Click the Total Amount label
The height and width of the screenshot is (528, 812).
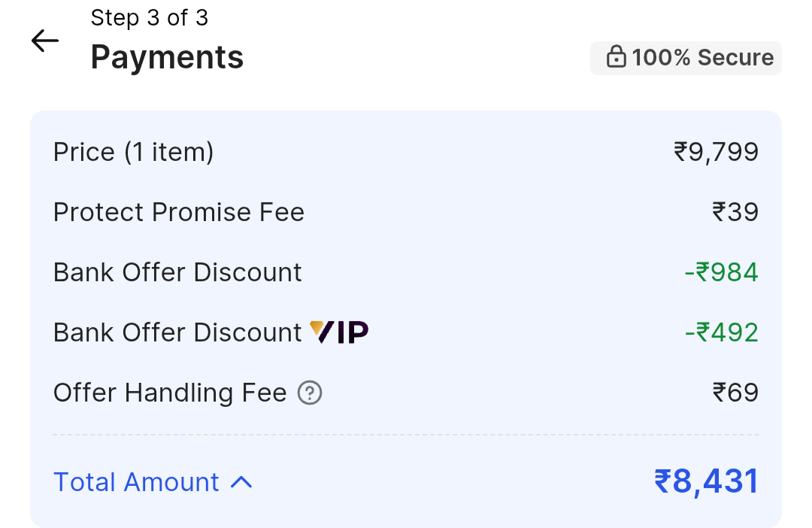click(136, 482)
